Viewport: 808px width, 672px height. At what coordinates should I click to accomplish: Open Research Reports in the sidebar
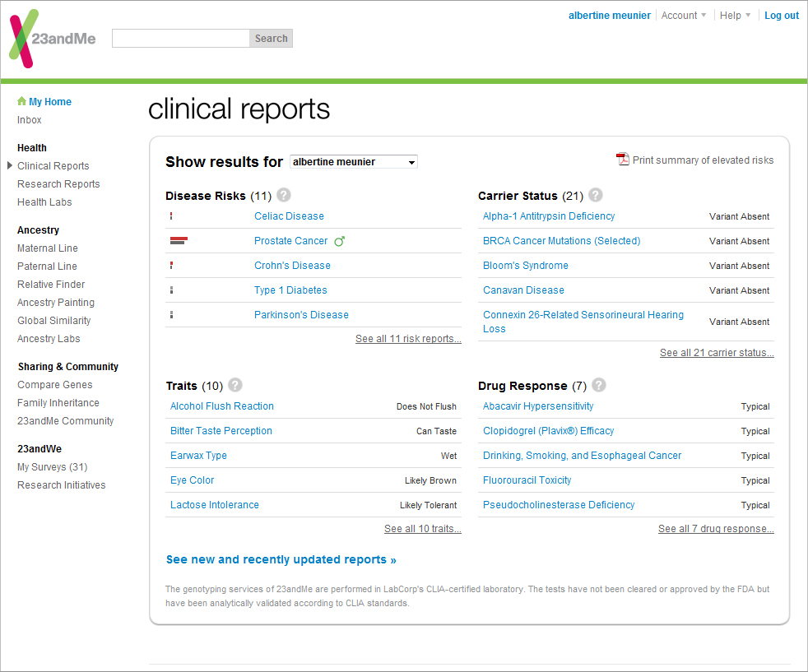[x=58, y=184]
